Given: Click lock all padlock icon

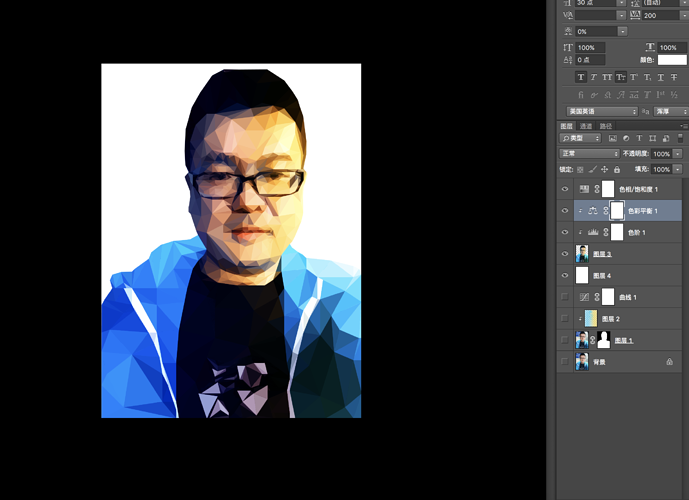Looking at the screenshot, I should click(617, 170).
